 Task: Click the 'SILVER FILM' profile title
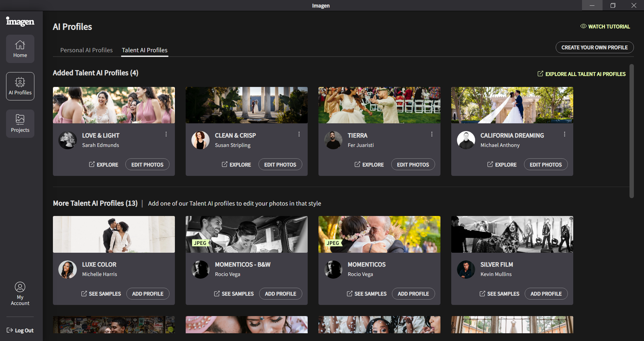pos(497,265)
